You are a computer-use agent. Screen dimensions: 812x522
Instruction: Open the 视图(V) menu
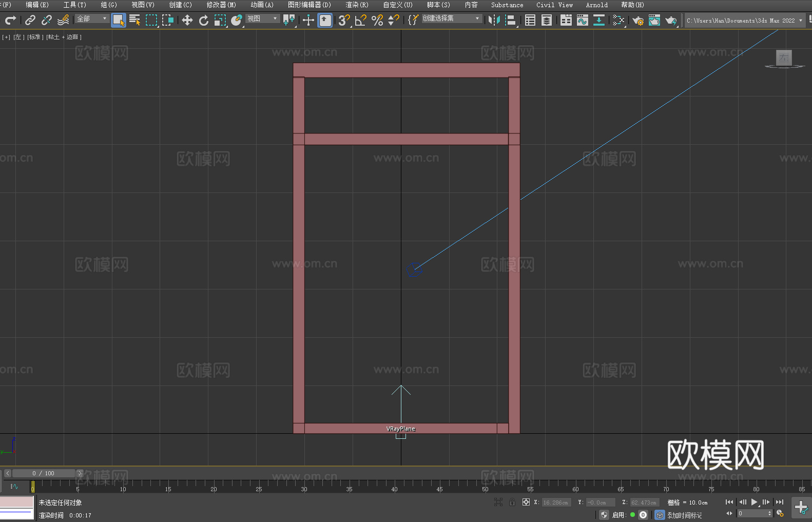click(143, 5)
